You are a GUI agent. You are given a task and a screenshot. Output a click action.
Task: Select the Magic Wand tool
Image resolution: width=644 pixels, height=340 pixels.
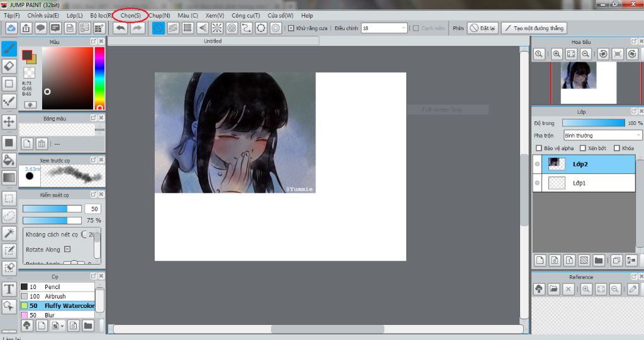(9, 233)
